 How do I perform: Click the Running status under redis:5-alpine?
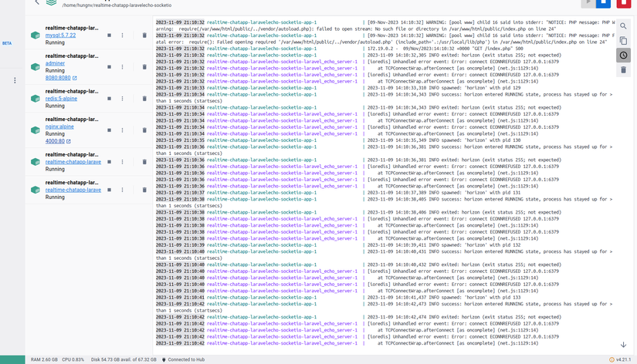click(55, 106)
